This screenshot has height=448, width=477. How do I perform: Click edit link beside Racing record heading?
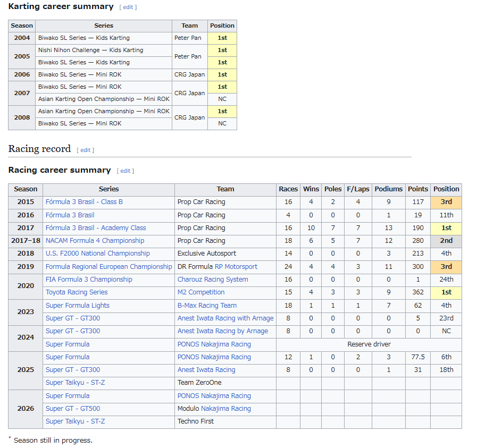pos(86,150)
